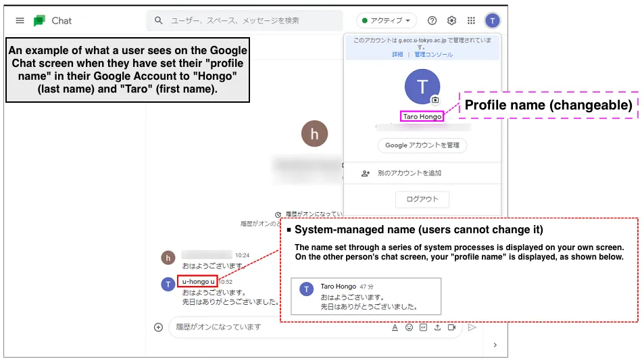Click the Googleアカウントを管理 button
The image size is (644, 361).
tap(422, 145)
